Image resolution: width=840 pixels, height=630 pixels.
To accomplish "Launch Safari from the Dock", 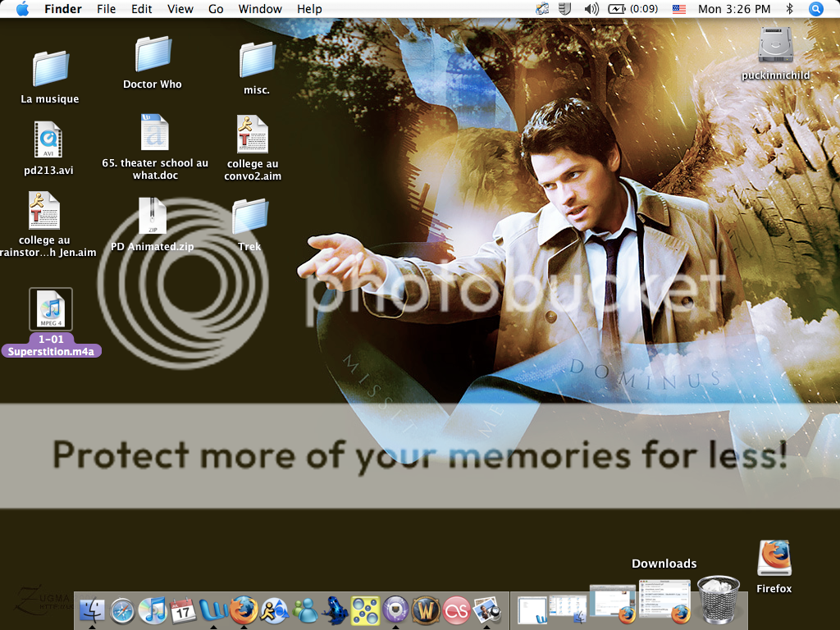I will [122, 610].
